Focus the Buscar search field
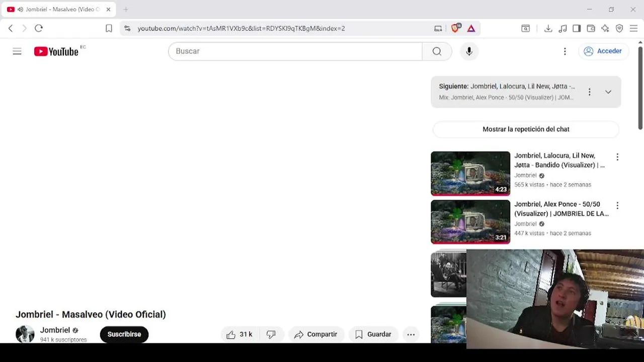Viewport: 644px width, 362px height. click(x=295, y=51)
